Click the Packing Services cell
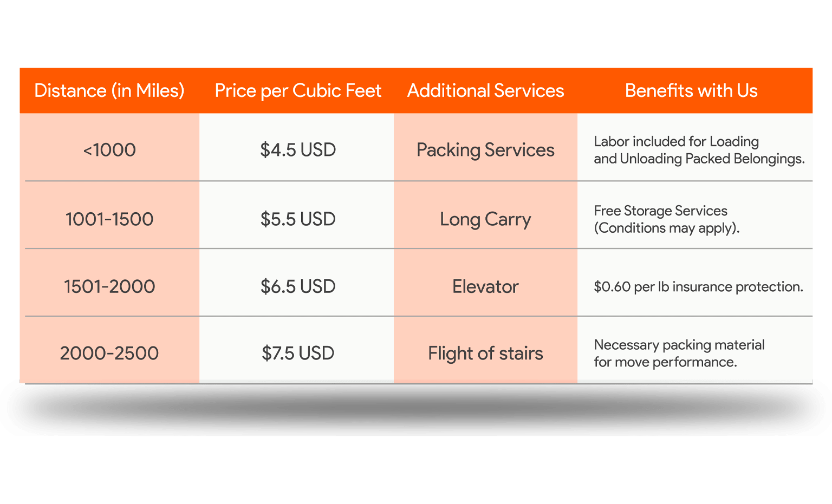This screenshot has height=504, width=832. 485,150
